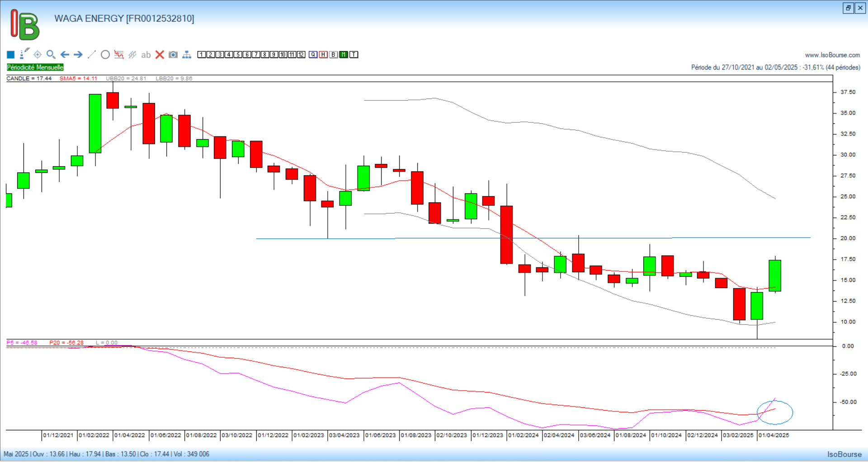This screenshot has width=868, height=462.
Task: Click the L = 0.00 indicator label
Action: coord(107,343)
